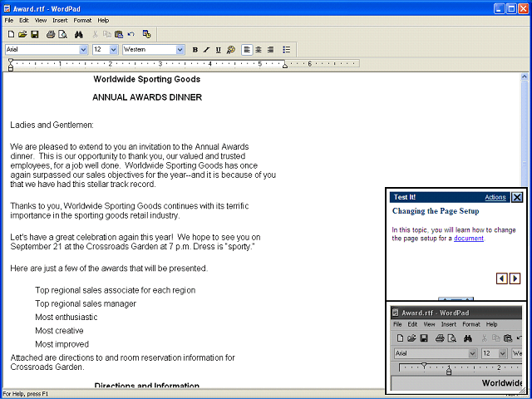Click the status bar 'For Help, press F1'
This screenshot has height=399, width=532.
click(x=26, y=394)
